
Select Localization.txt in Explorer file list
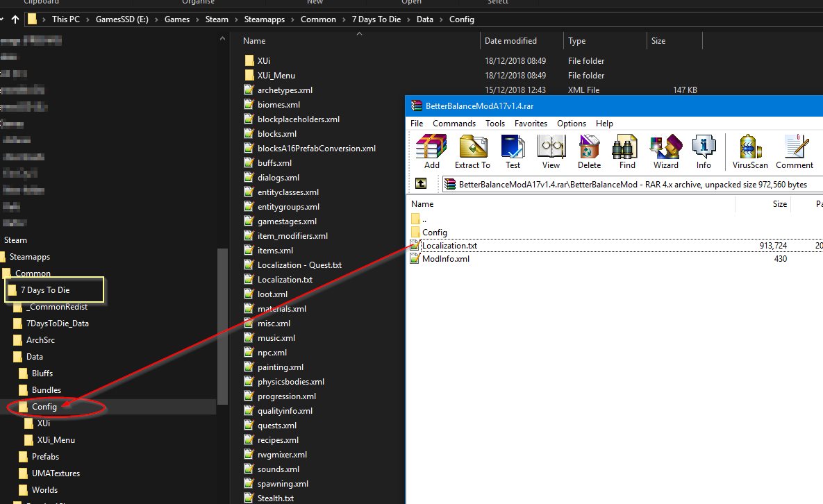coord(285,280)
